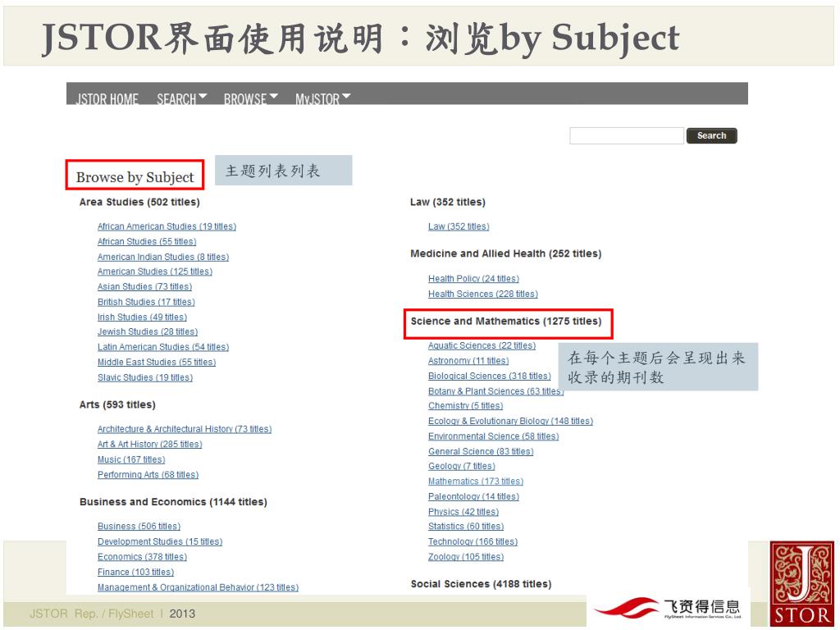
Task: Open Development Studies (15 titles) link
Action: coord(160,541)
